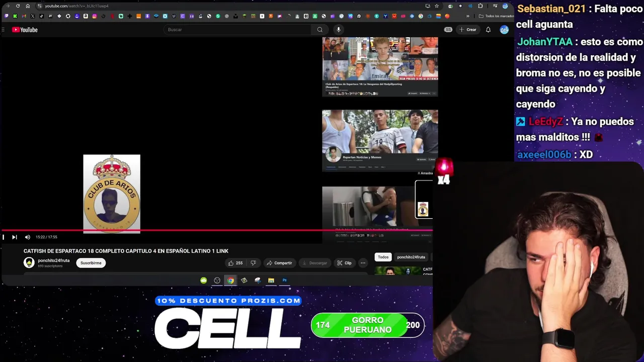Click the Crear button
Image resolution: width=644 pixels, height=362 pixels.
coord(468,30)
